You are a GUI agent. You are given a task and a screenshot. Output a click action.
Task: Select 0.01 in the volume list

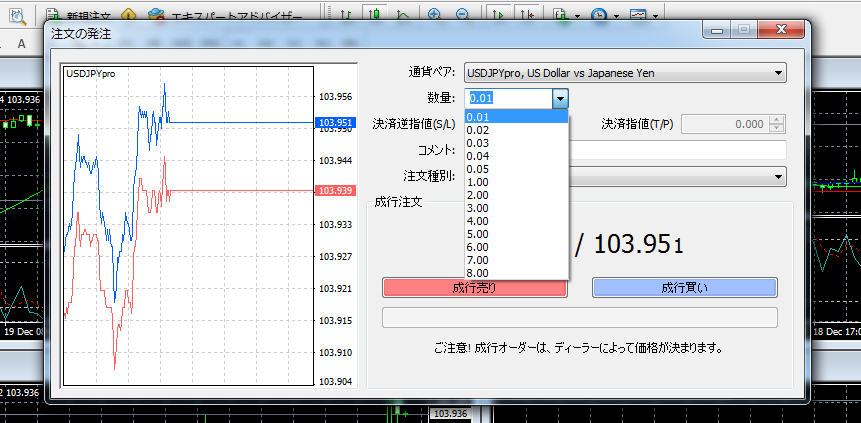click(516, 117)
